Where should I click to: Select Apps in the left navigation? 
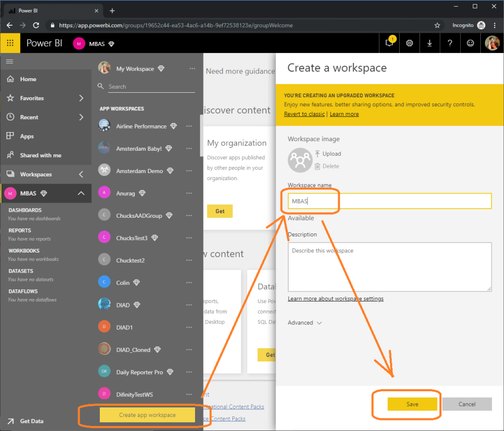(x=27, y=136)
